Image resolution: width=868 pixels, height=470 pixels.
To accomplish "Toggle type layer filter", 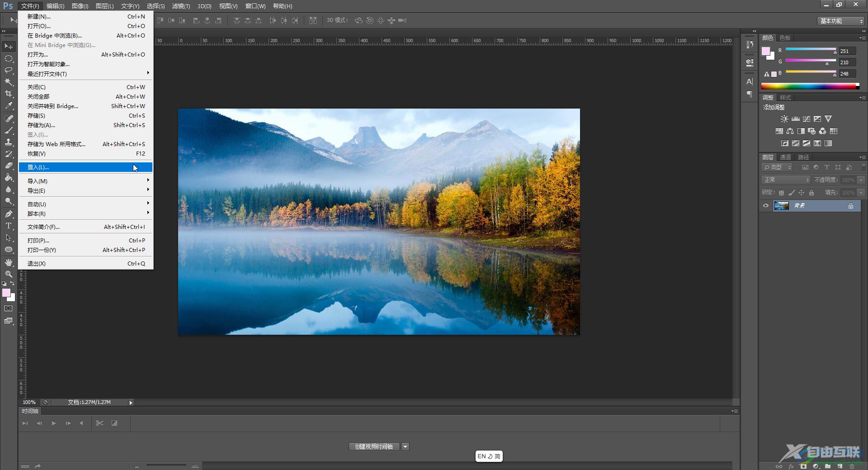I will (x=827, y=167).
